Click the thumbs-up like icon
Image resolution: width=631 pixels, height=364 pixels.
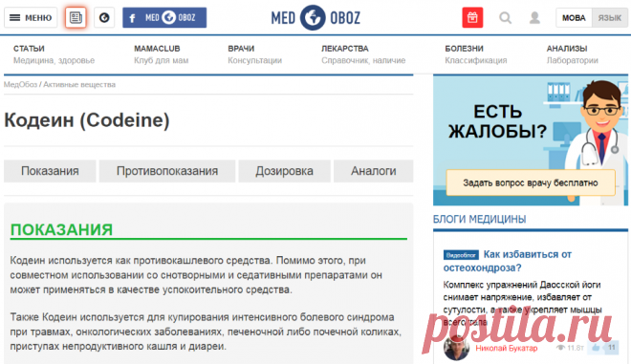coord(596,348)
